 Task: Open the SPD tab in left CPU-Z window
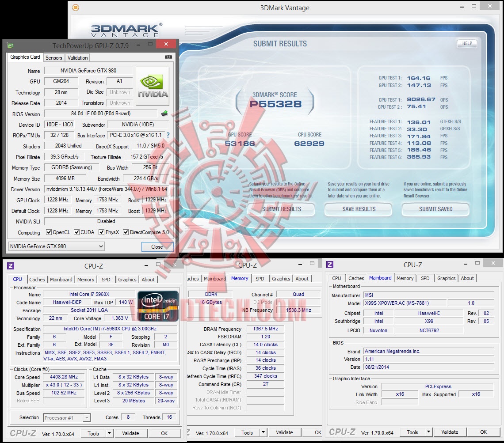click(x=106, y=280)
